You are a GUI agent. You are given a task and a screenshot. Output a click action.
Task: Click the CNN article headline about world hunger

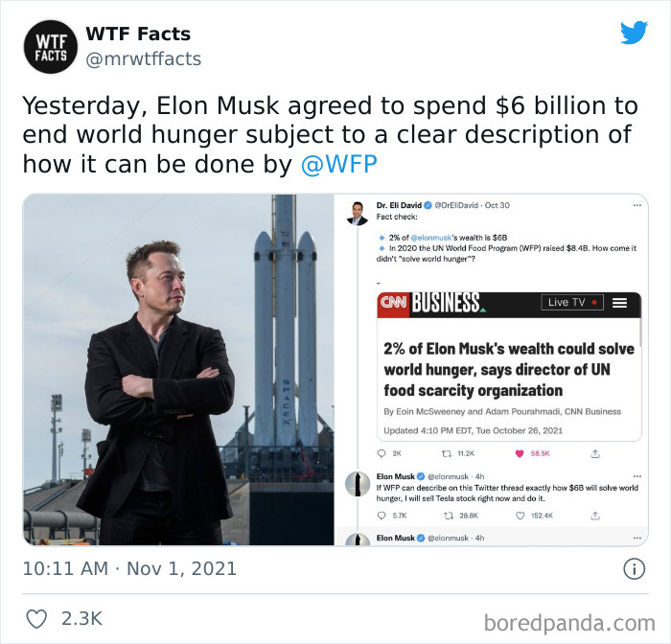point(509,370)
